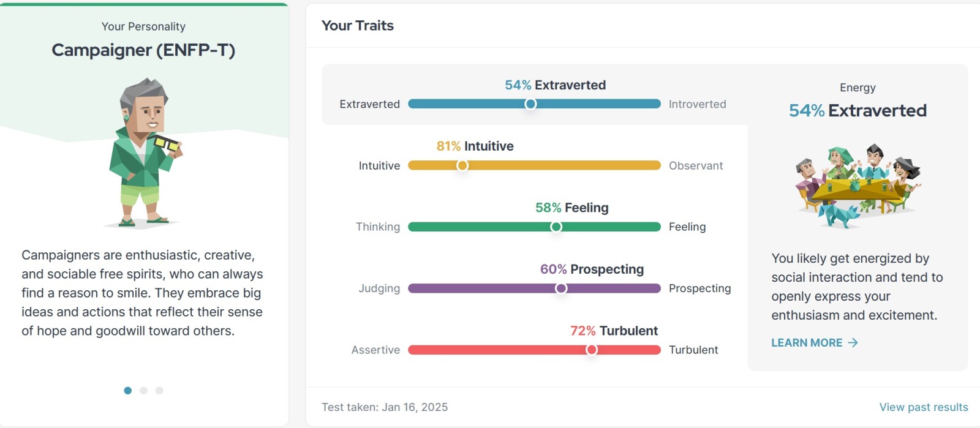Click the Extraverted slider handle

coord(530,104)
